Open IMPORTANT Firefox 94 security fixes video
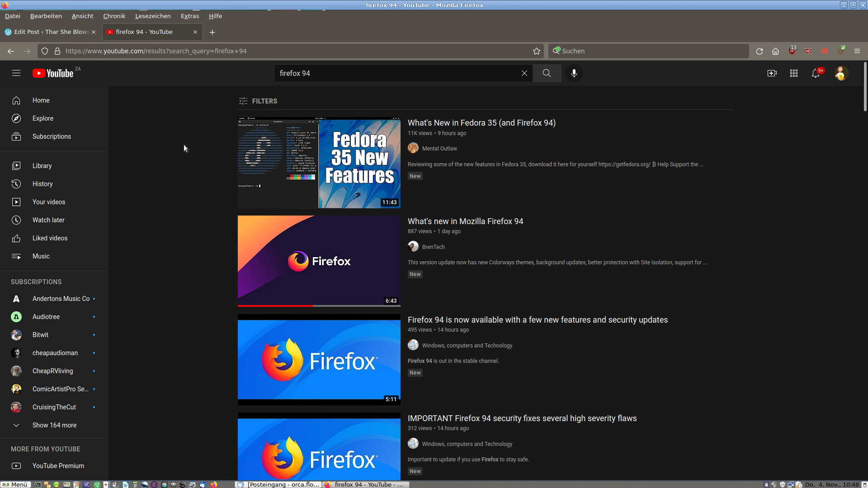Screen dimensions: 868x488 coord(522,418)
